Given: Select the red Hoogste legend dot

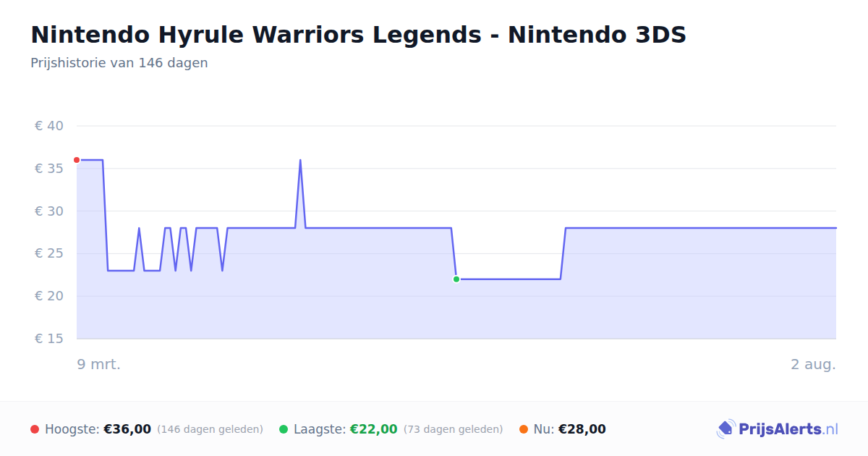Looking at the screenshot, I should coord(35,429).
